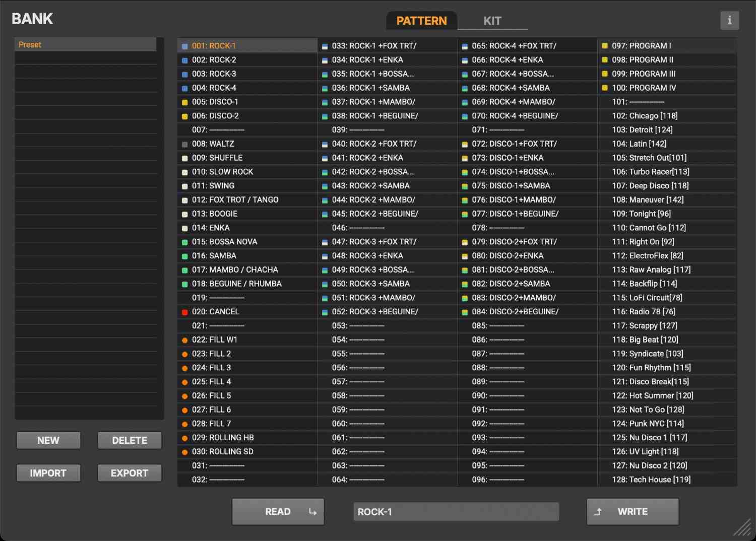This screenshot has height=541, width=756.
Task: Select the Preset entry in the bank list
Action: (86, 44)
